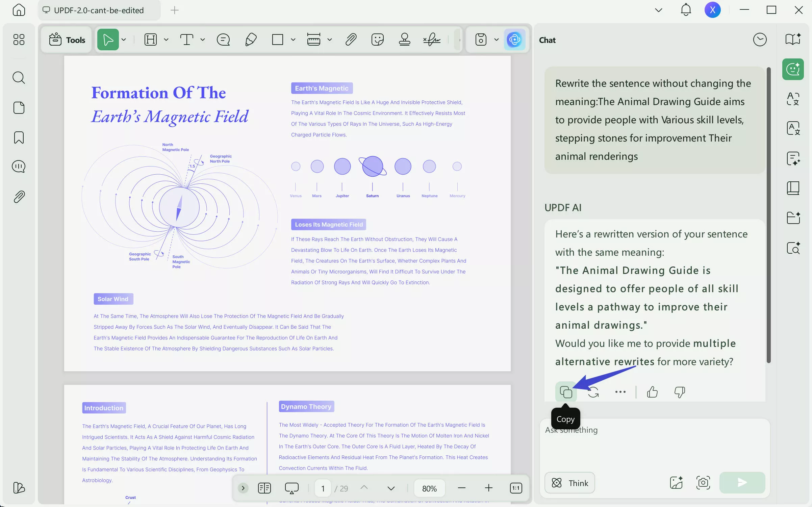Open the AI summarize notes icon in right sidebar
This screenshot has height=507, width=812.
pyautogui.click(x=793, y=158)
